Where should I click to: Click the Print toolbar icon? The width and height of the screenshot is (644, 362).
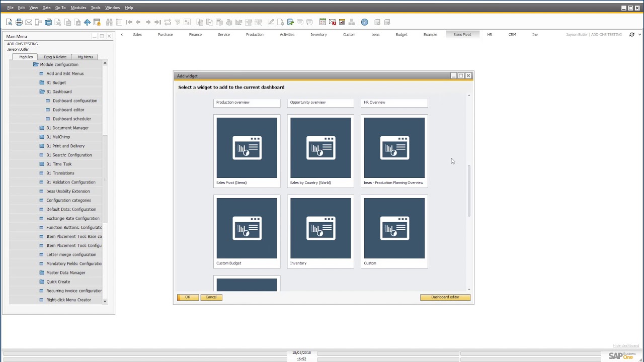[19, 22]
